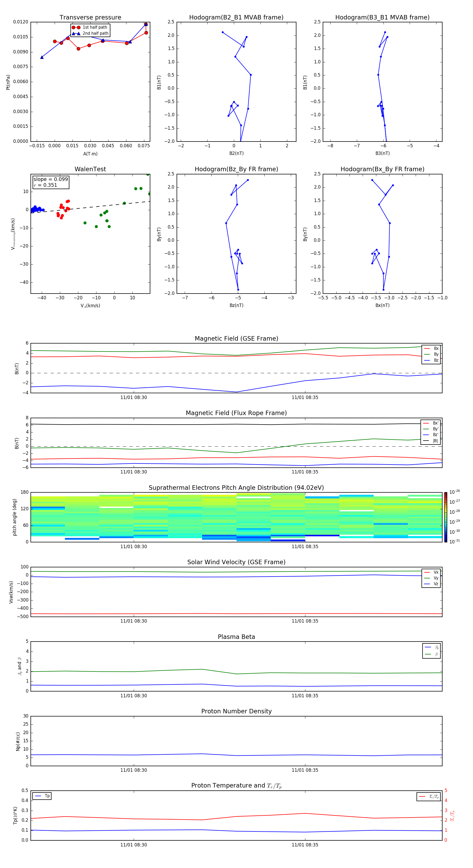Click the 'Vz' entry in velocity legend
Viewport: 473px width, 868px height.
[431, 584]
